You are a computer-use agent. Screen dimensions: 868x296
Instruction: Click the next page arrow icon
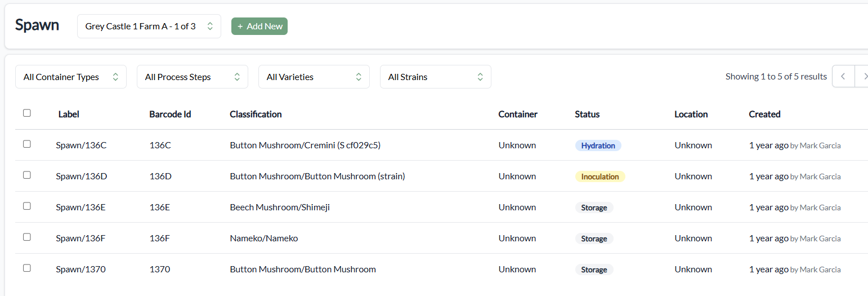pyautogui.click(x=862, y=77)
